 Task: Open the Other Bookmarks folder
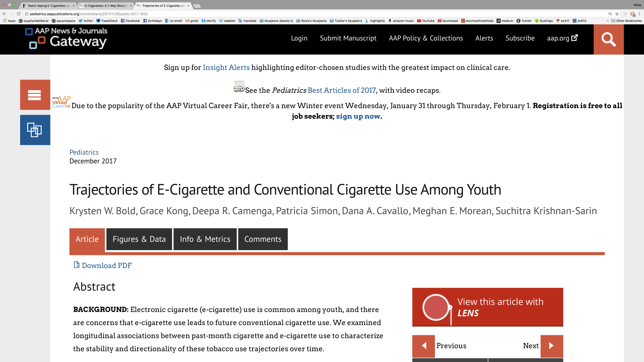click(626, 21)
